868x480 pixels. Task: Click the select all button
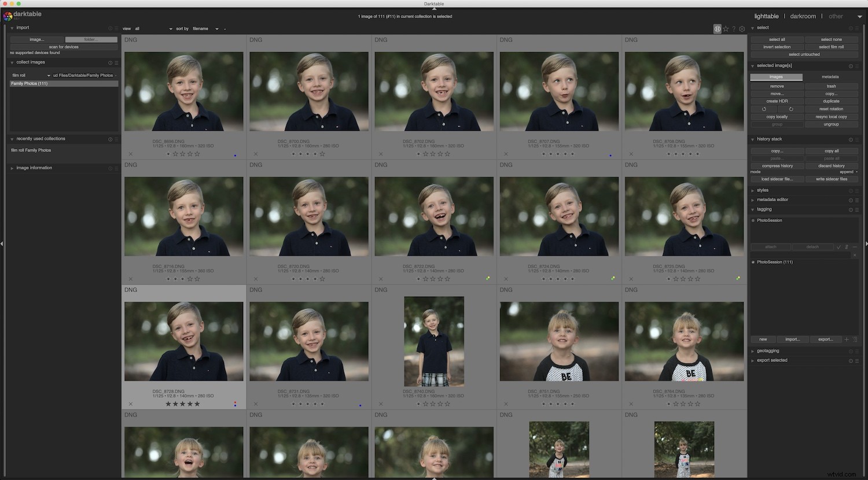click(x=776, y=39)
